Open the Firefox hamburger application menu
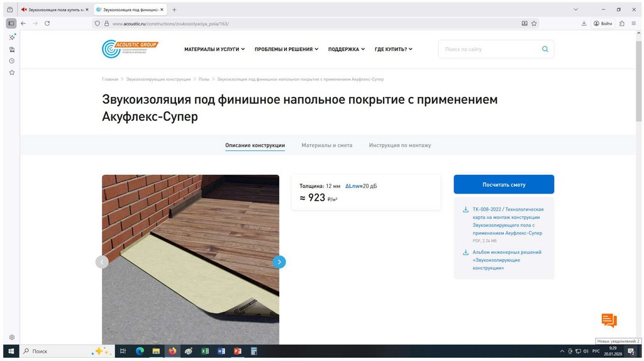The image size is (644, 361). click(634, 23)
